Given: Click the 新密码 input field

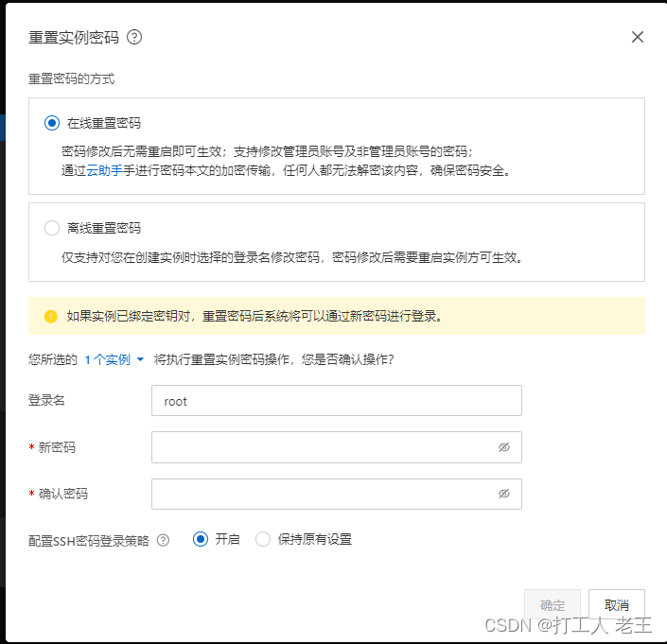Looking at the screenshot, I should [x=337, y=447].
